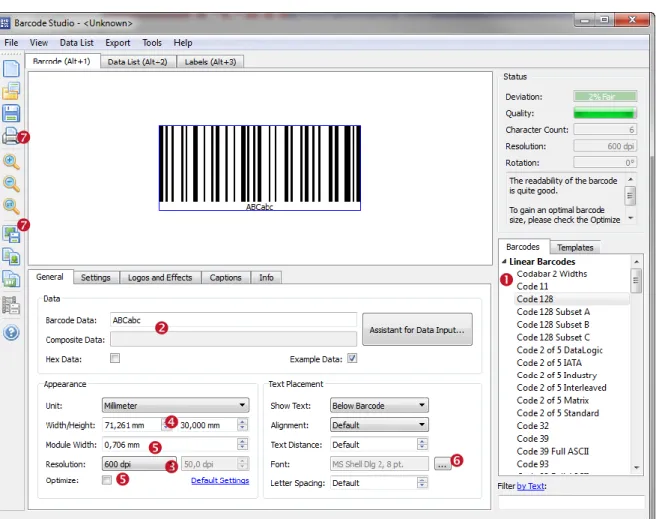Select Code 32 in barcode list

(532, 426)
